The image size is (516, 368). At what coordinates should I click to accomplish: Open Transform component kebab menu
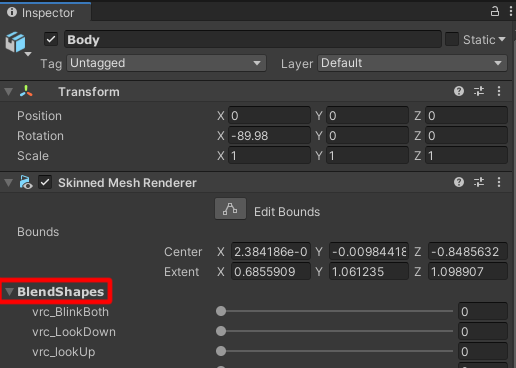(x=499, y=91)
